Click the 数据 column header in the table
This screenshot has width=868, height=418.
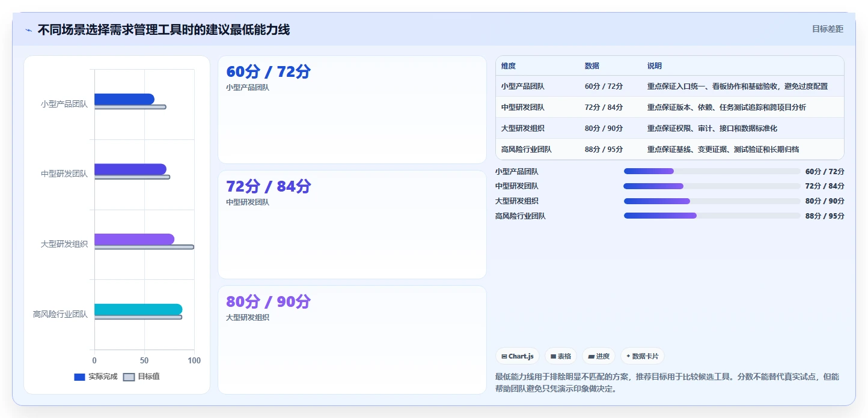[x=592, y=66]
